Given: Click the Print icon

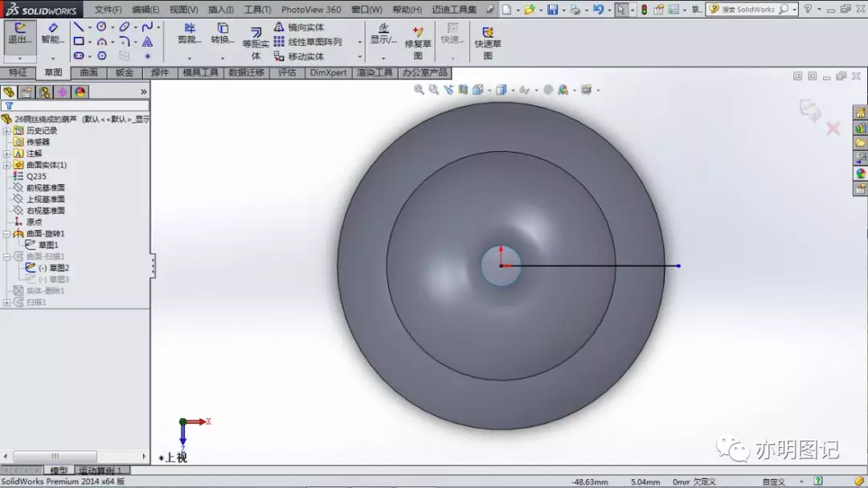Looking at the screenshot, I should [x=575, y=10].
